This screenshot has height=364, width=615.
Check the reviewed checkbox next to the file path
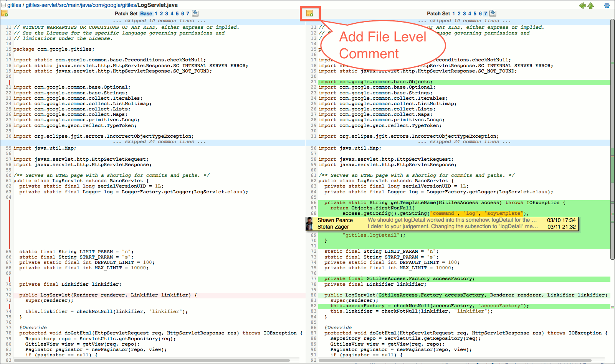(4, 5)
